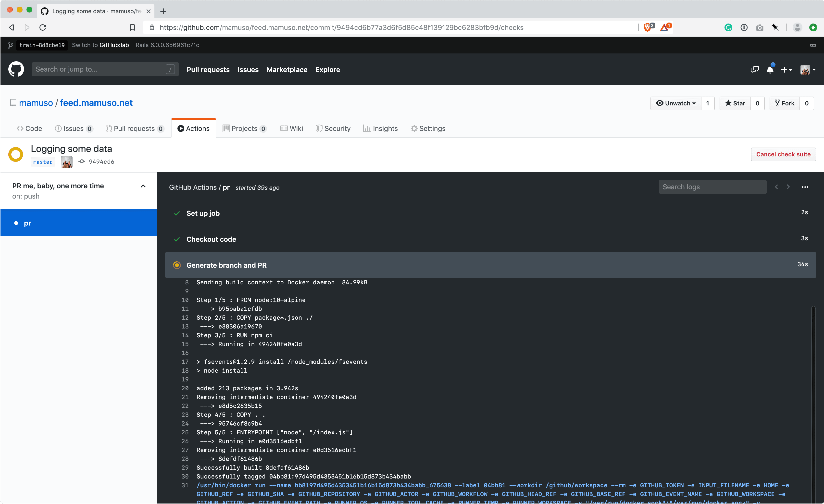Open the notifications bell
This screenshot has height=504, width=824.
click(770, 70)
